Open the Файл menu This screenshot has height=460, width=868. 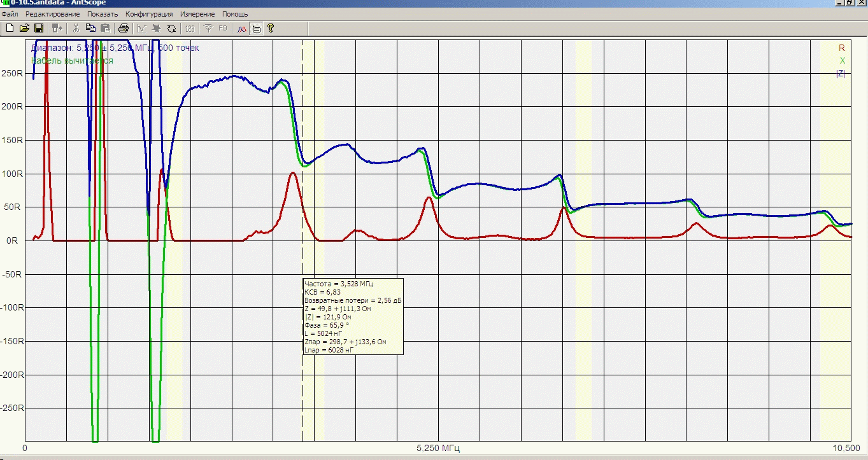(10, 14)
